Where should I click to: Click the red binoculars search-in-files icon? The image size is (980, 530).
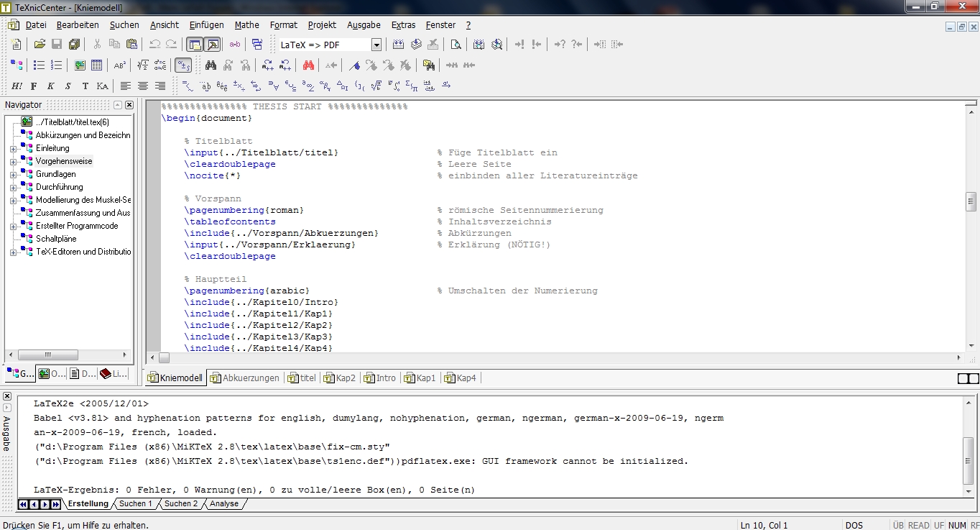click(x=308, y=65)
